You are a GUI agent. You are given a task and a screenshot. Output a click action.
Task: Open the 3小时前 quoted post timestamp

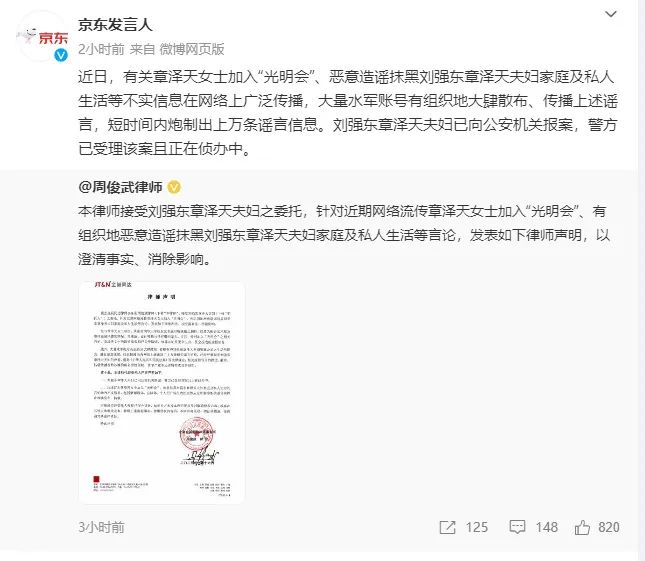101,527
